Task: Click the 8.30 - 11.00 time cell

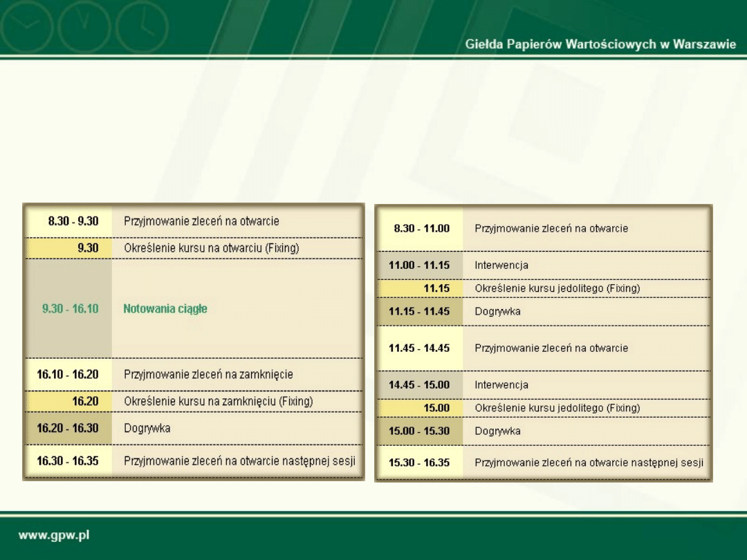Action: tap(421, 228)
